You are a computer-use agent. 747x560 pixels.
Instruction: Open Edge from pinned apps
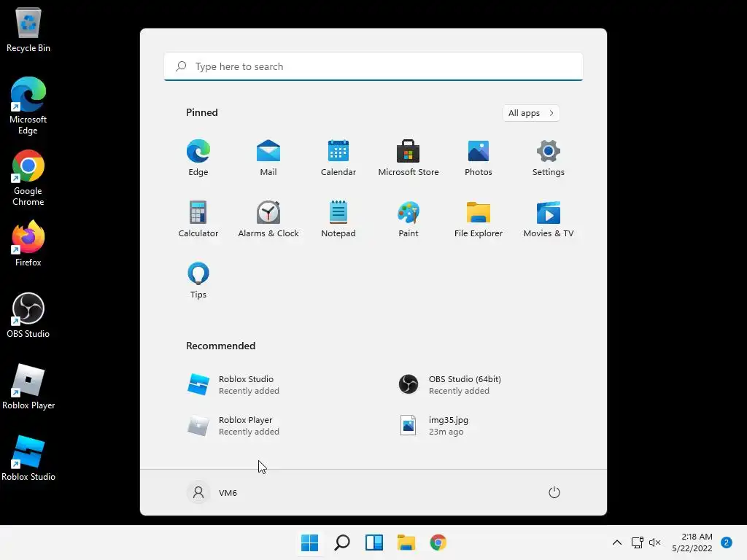tap(198, 158)
